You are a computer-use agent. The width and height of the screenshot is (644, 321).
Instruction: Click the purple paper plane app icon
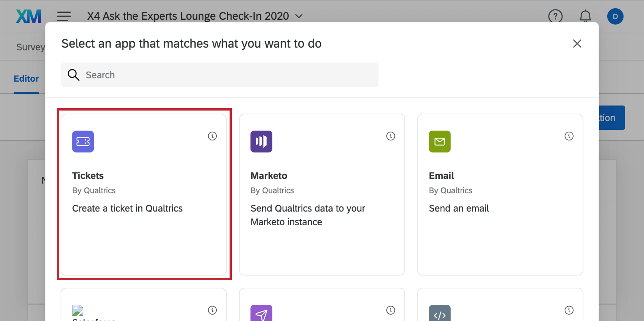[x=261, y=313]
